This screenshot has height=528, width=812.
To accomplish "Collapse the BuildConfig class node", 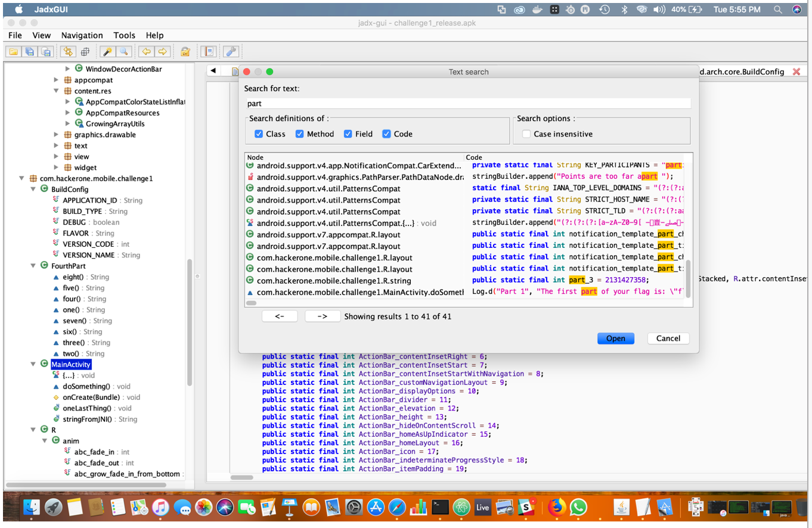I will [x=33, y=189].
